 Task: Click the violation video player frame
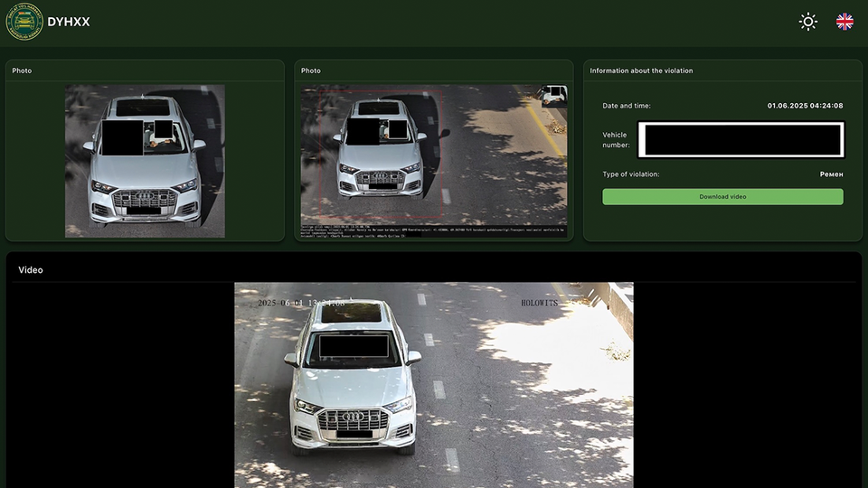tap(434, 384)
